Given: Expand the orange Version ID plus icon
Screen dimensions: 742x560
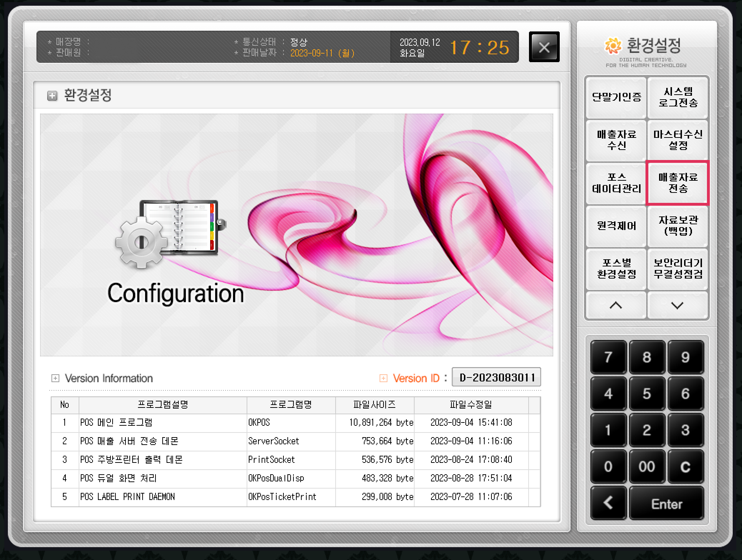Looking at the screenshot, I should (383, 378).
